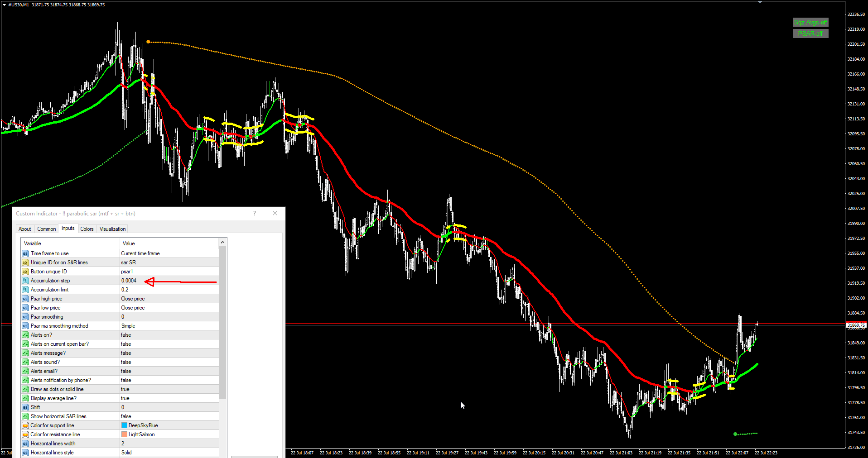
Task: Click the inputs list vertical scrollbar thumb
Action: [222, 323]
